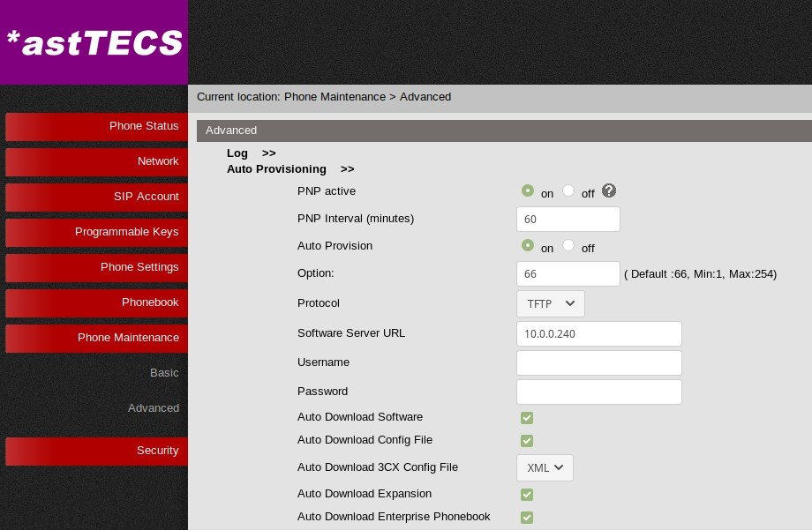Image resolution: width=812 pixels, height=530 pixels.
Task: Open the Security menu
Action: (x=95, y=451)
